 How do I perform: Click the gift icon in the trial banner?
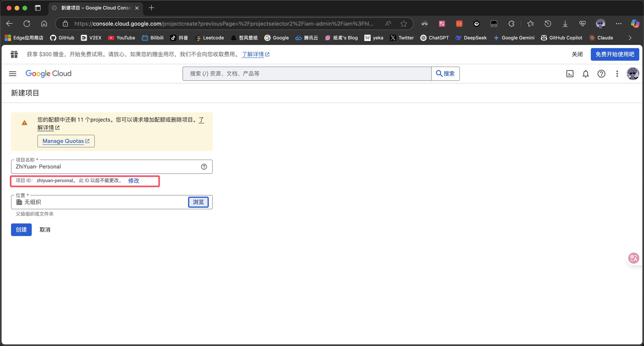(14, 54)
